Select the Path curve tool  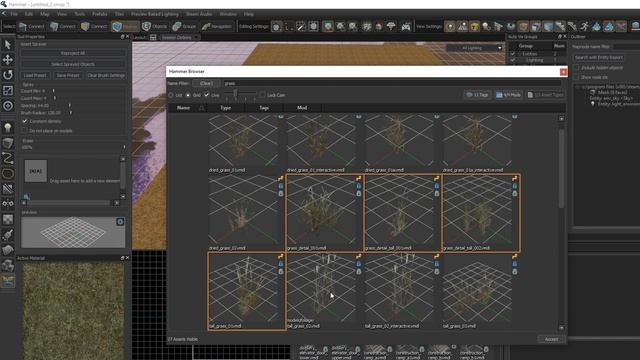tap(8, 158)
